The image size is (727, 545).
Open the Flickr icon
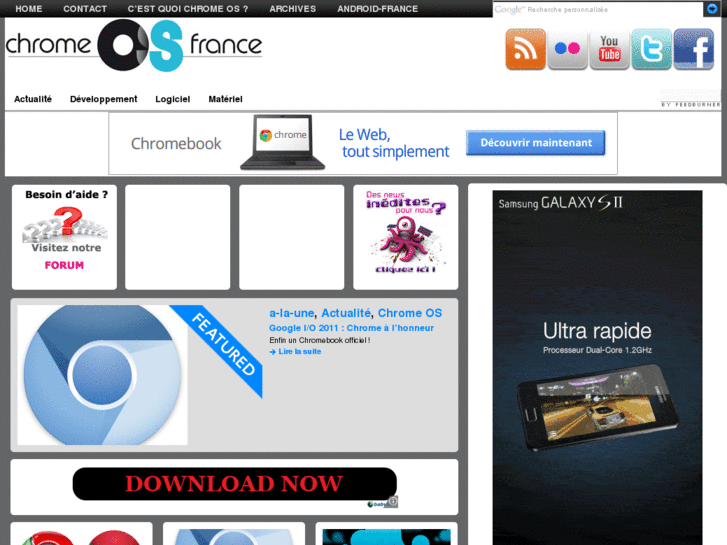tap(567, 49)
